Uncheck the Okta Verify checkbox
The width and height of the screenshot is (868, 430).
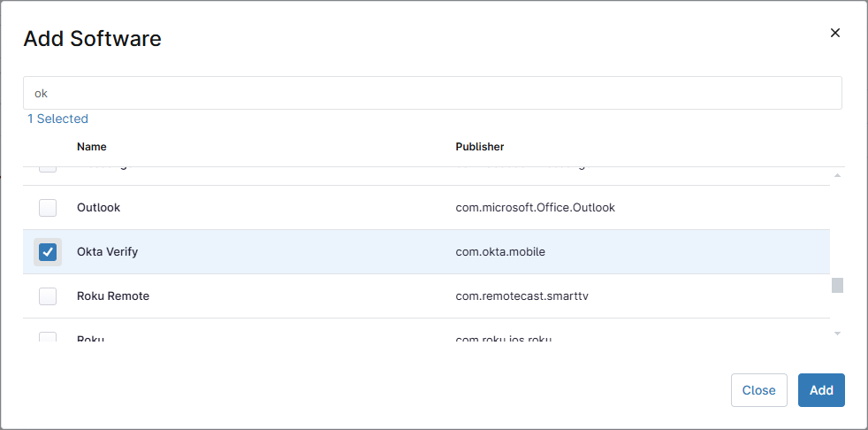tap(48, 252)
